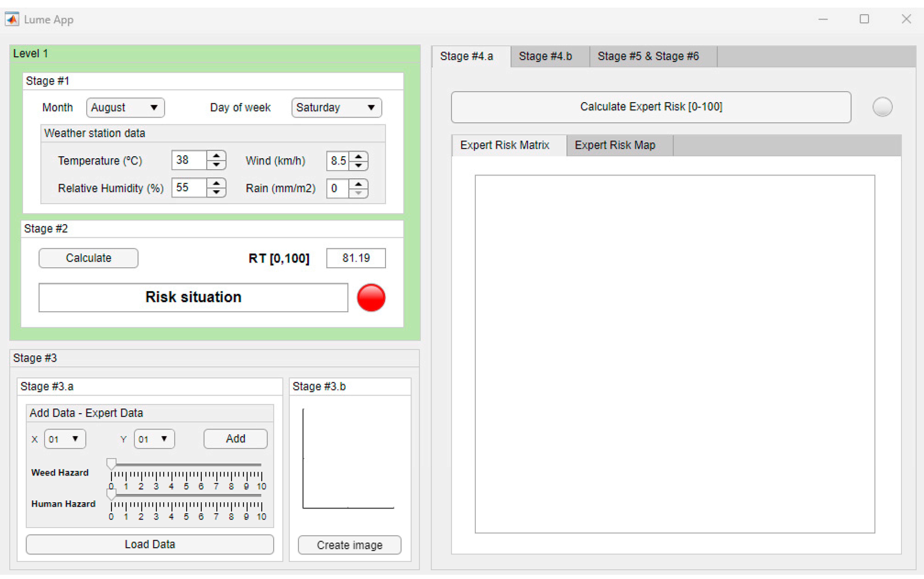Maximize the Lume App window

tap(864, 19)
